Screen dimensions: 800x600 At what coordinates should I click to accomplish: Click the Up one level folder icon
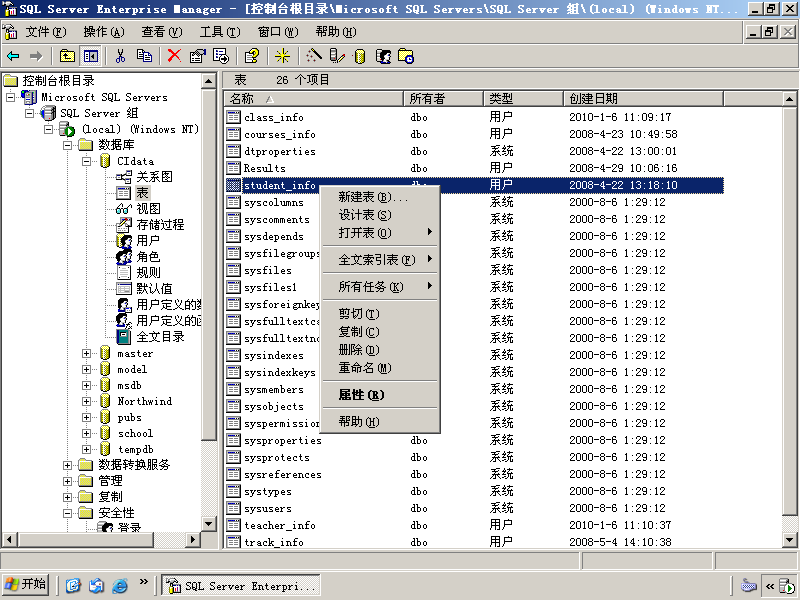67,56
